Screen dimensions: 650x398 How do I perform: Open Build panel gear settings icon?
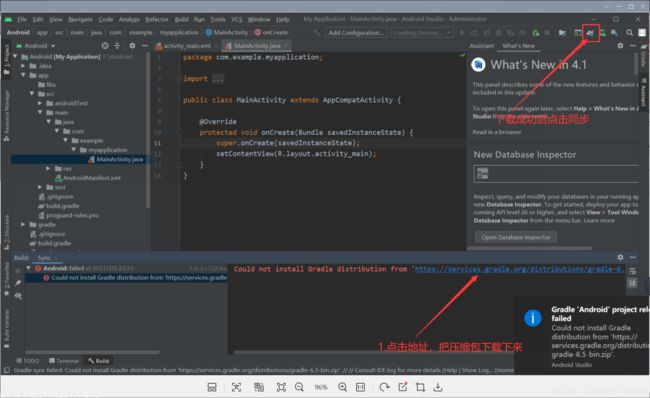pyautogui.click(x=620, y=257)
